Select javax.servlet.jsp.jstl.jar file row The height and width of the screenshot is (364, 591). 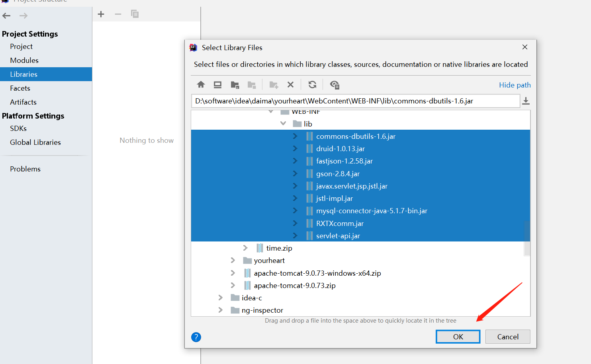pyautogui.click(x=360, y=186)
